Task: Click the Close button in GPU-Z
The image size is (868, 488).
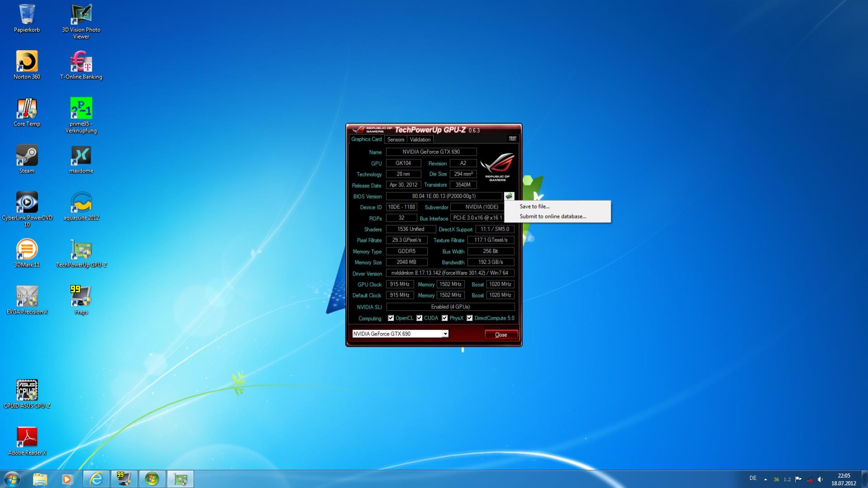Action: point(501,335)
